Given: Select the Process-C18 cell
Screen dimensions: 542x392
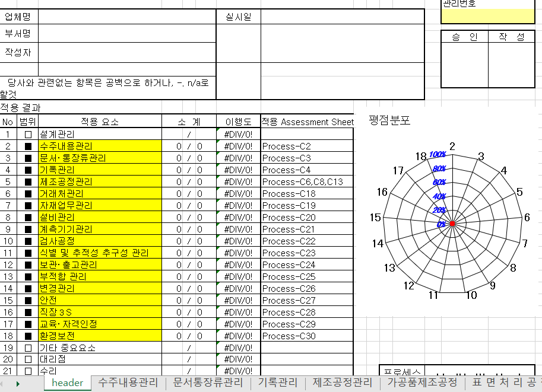Looking at the screenshot, I should tap(307, 194).
